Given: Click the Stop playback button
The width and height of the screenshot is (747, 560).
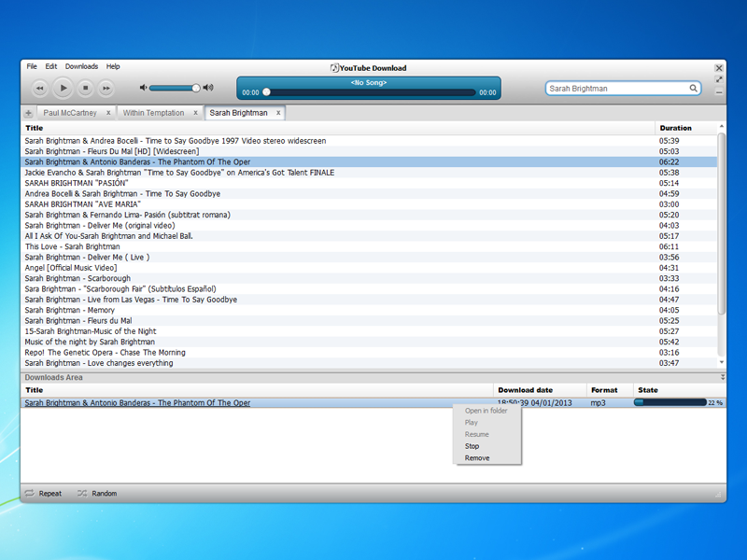Looking at the screenshot, I should click(x=85, y=88).
